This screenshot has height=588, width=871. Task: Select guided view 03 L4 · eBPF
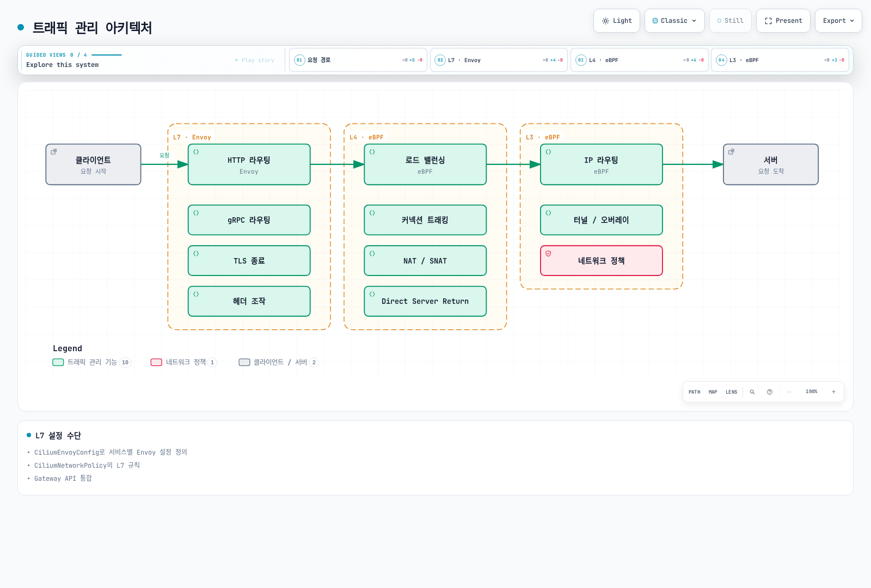639,60
